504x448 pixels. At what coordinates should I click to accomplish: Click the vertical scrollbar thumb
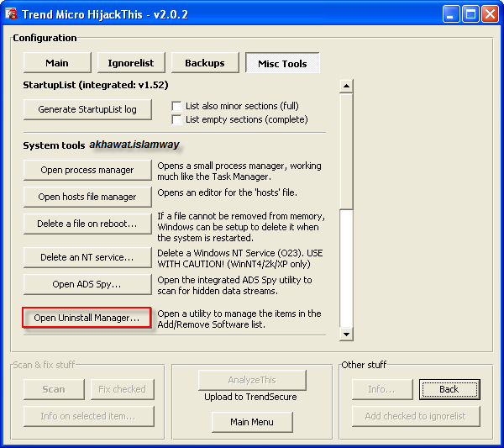point(346,151)
